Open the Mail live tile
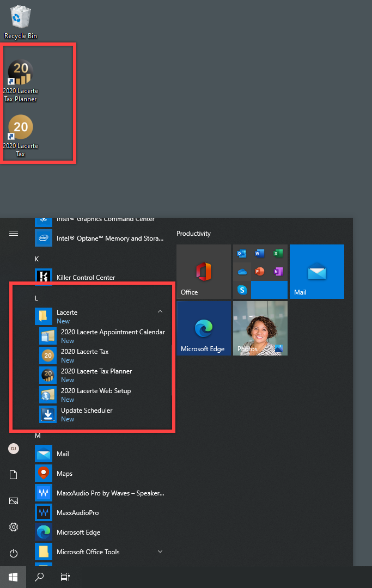 pyautogui.click(x=317, y=272)
